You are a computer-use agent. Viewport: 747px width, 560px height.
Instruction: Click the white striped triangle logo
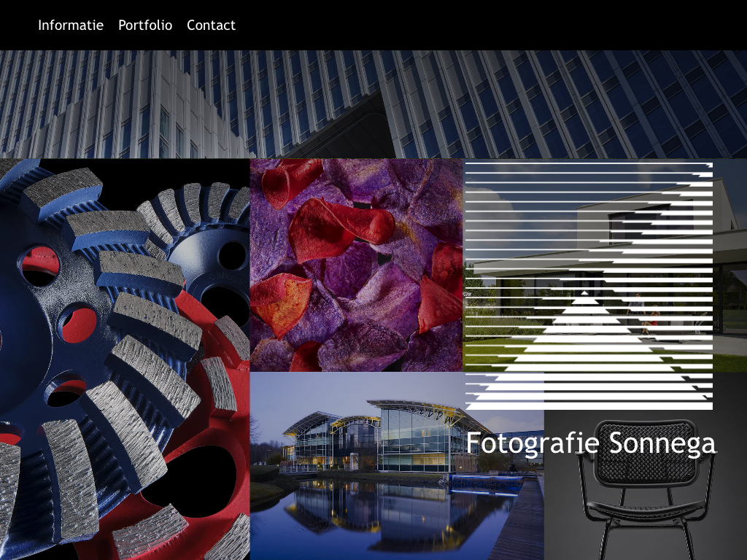point(588,285)
